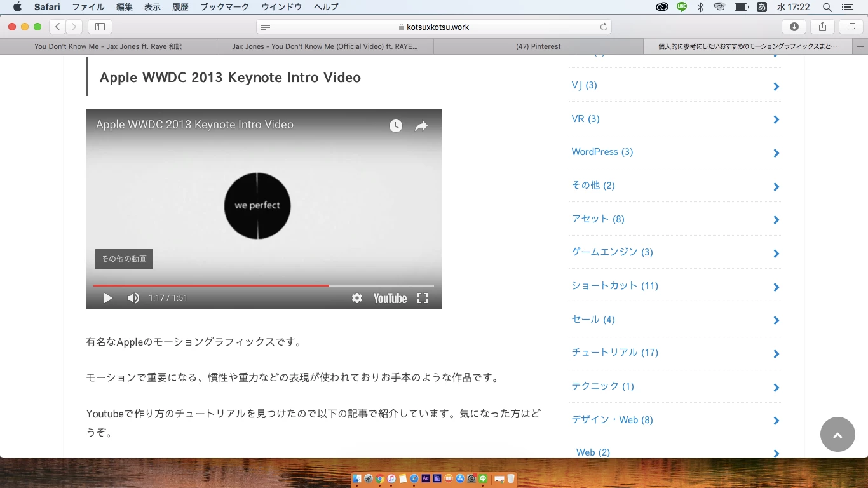Open the ファイル menu

[x=88, y=7]
